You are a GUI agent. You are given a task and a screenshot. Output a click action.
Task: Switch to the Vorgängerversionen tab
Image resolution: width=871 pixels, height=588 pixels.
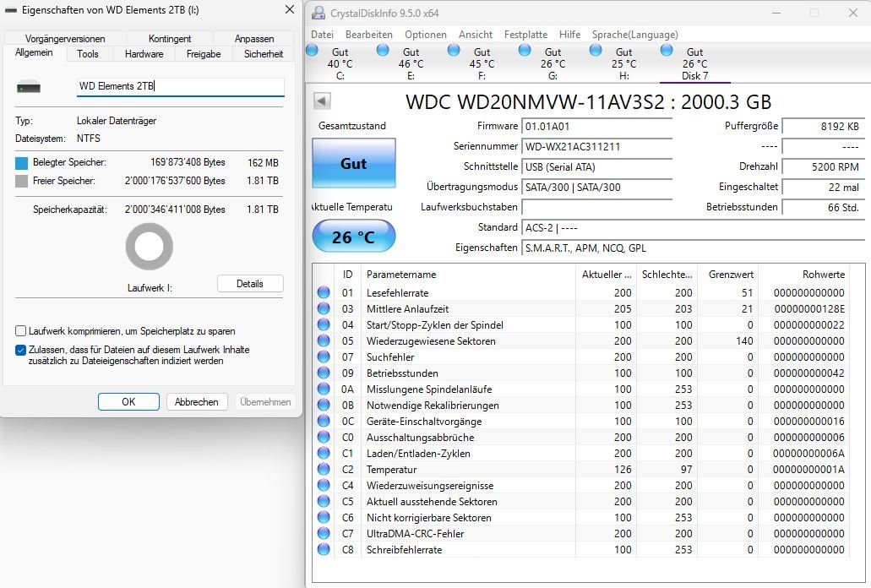click(x=65, y=39)
